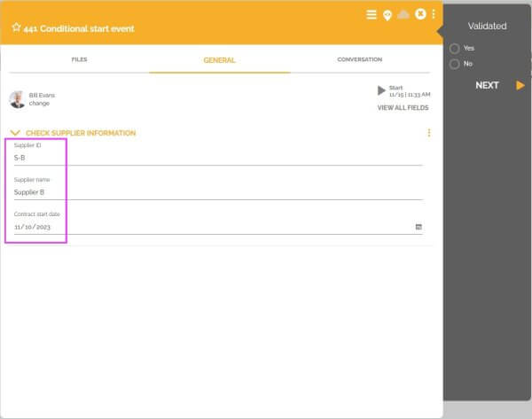Open the Check Supplier Information section options menu
Viewport: 532px width, 419px height.
429,133
